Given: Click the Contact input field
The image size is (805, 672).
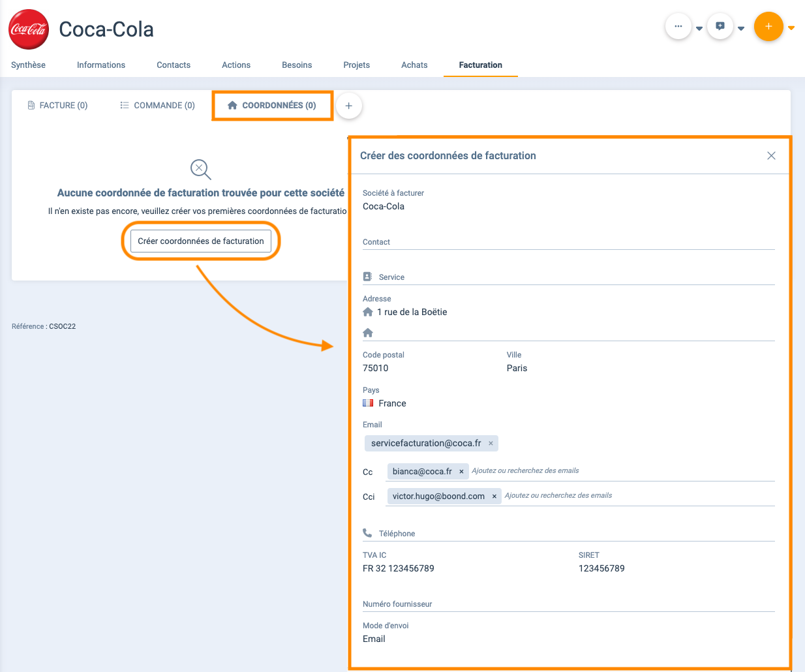Looking at the screenshot, I should 569,242.
